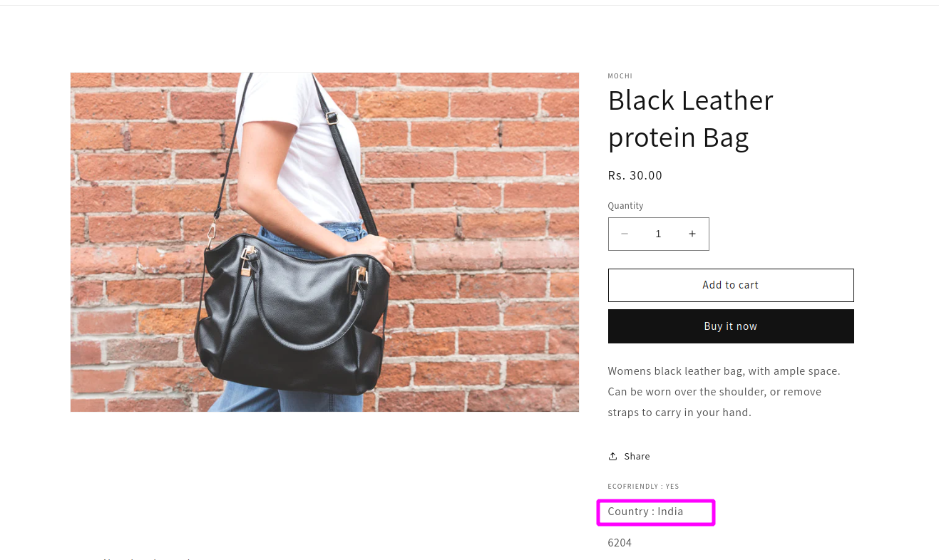Open the product photo of the woman
Screen dimensions: 939x560
click(x=324, y=242)
